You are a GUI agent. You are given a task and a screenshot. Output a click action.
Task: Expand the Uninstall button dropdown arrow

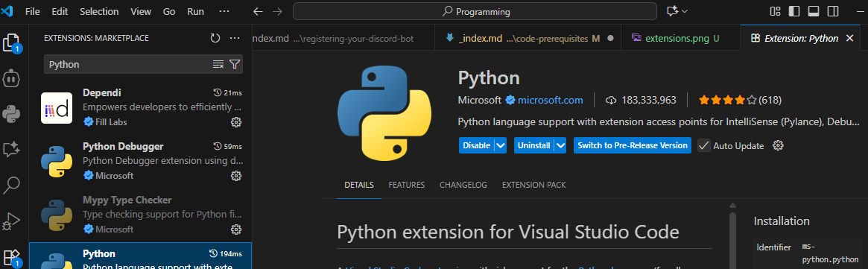[560, 145]
